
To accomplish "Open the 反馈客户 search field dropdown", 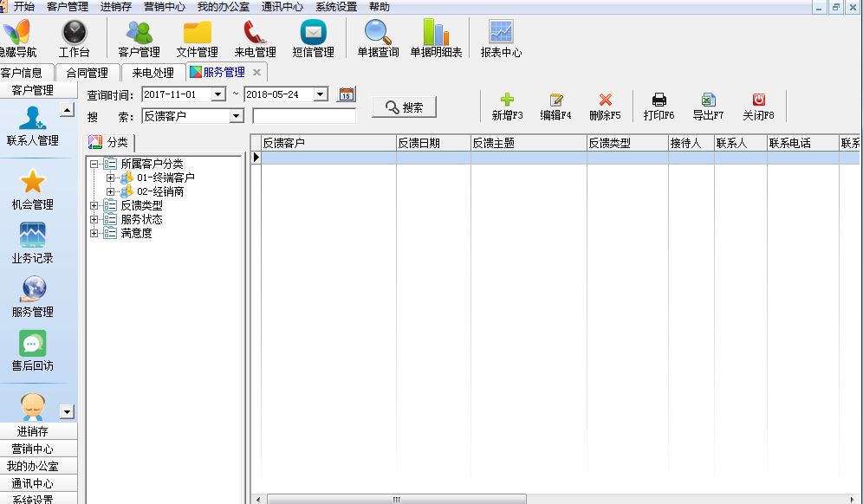I will [236, 116].
